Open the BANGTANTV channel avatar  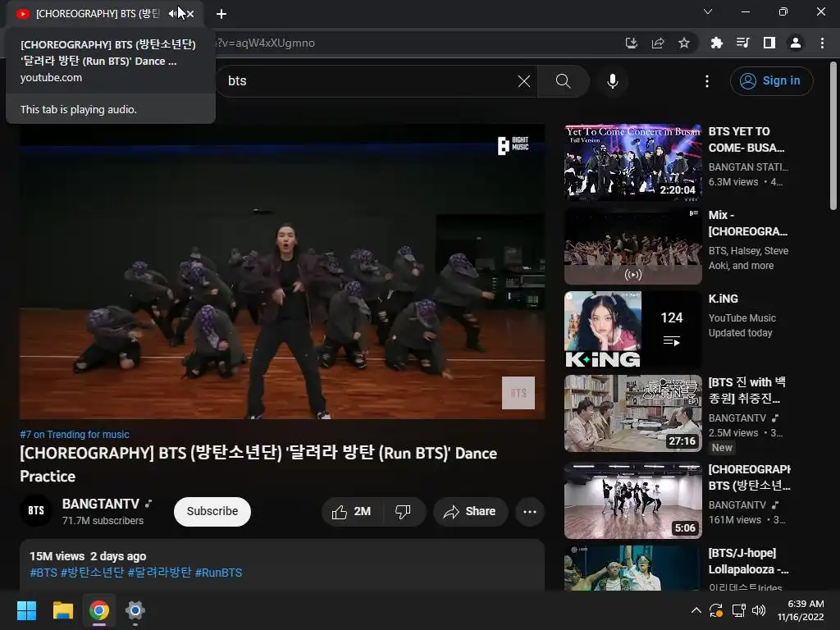click(x=36, y=510)
